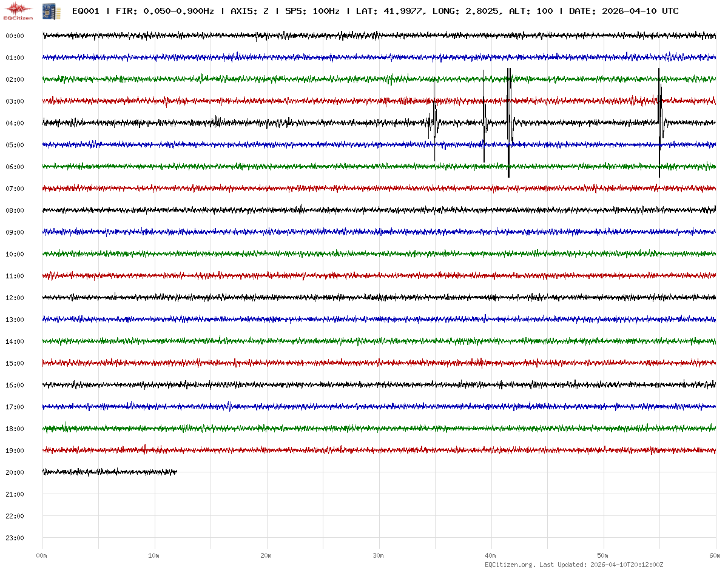Select the 12:00 hour row label
Viewport: 728px width, 570px height.
click(15, 298)
